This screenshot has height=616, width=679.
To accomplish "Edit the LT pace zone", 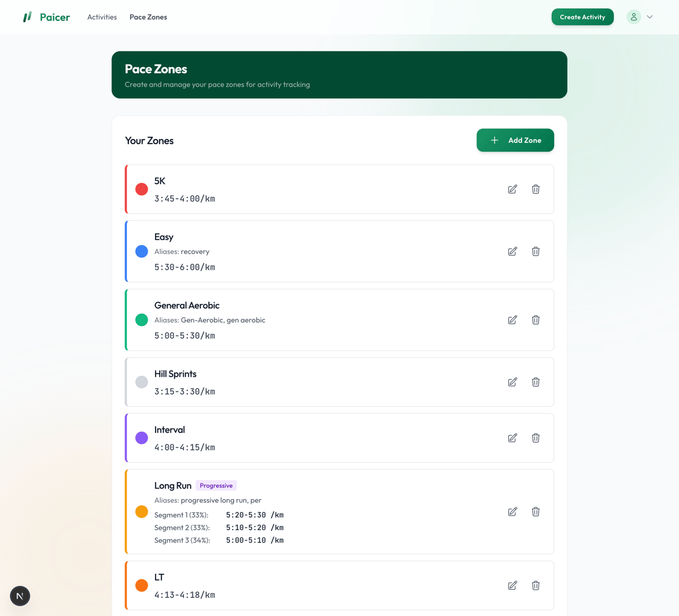I will 512,585.
